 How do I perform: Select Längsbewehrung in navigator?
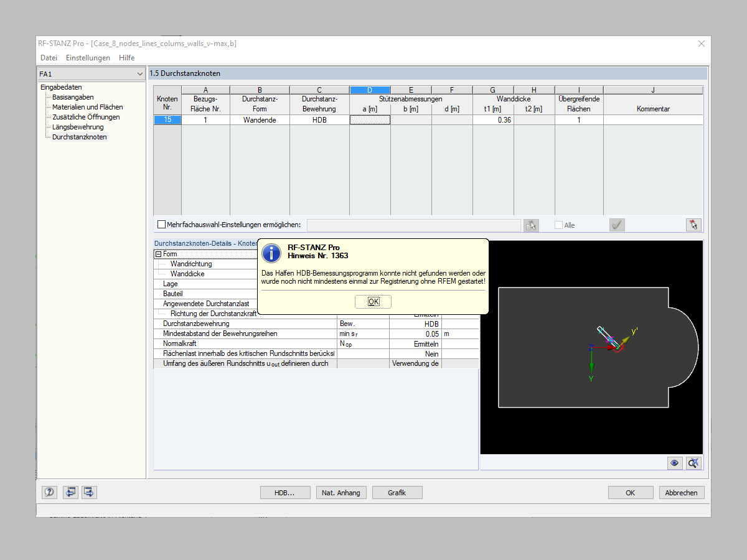[78, 127]
